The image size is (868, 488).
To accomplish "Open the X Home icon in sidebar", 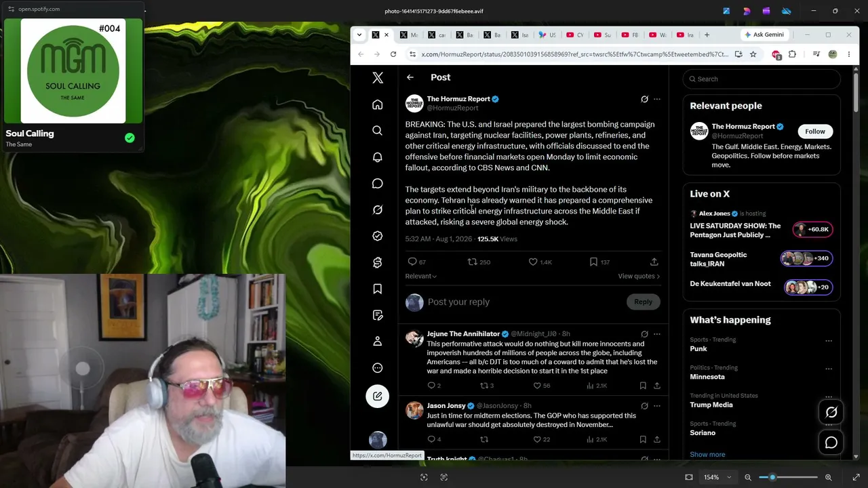I will pyautogui.click(x=378, y=104).
